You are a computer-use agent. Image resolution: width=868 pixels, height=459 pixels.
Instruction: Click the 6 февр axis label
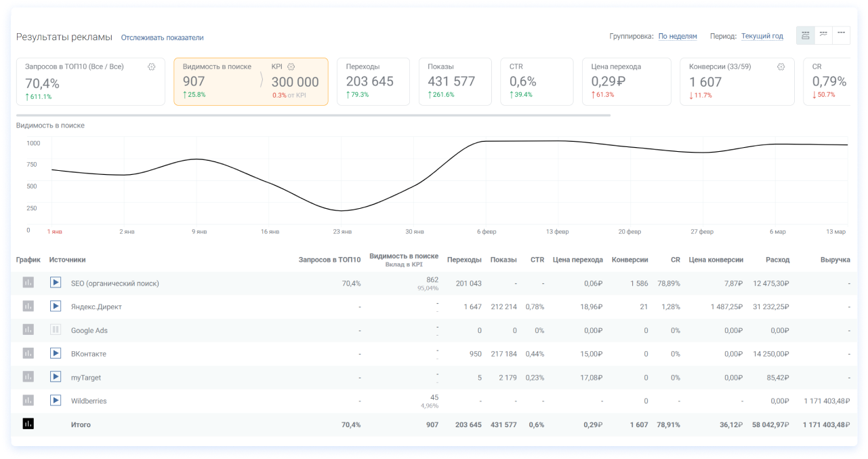pyautogui.click(x=487, y=232)
